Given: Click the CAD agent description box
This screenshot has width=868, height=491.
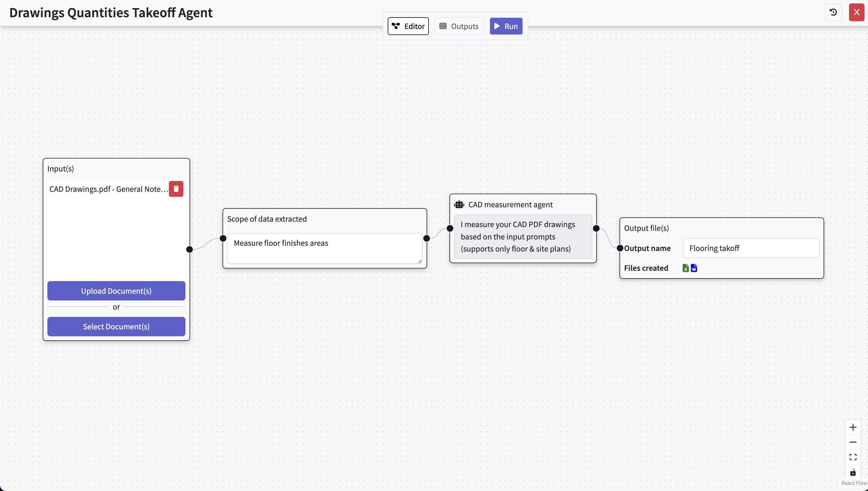Looking at the screenshot, I should click(523, 236).
